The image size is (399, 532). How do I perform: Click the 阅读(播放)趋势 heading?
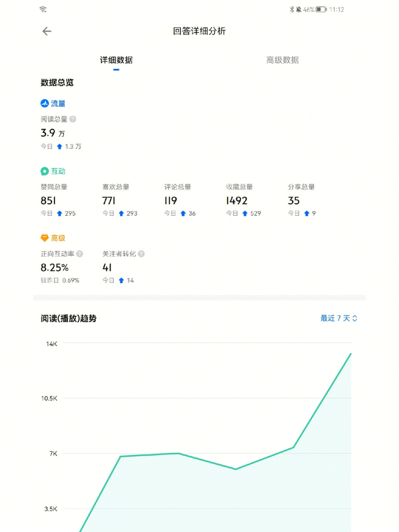coord(69,318)
